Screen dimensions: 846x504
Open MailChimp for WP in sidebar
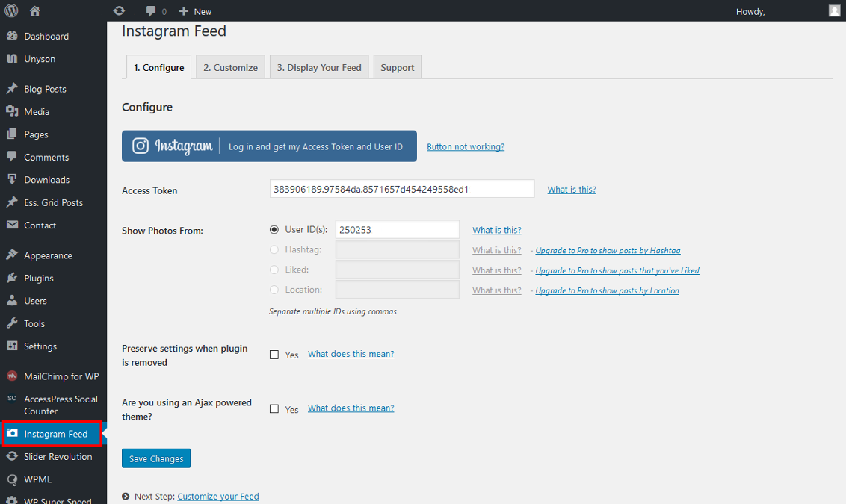pyautogui.click(x=61, y=376)
